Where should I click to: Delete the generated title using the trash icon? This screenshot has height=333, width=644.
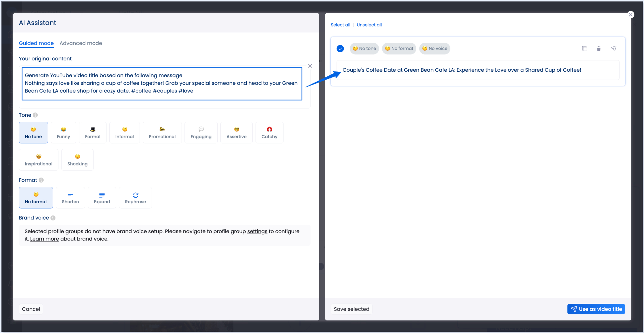tap(598, 49)
